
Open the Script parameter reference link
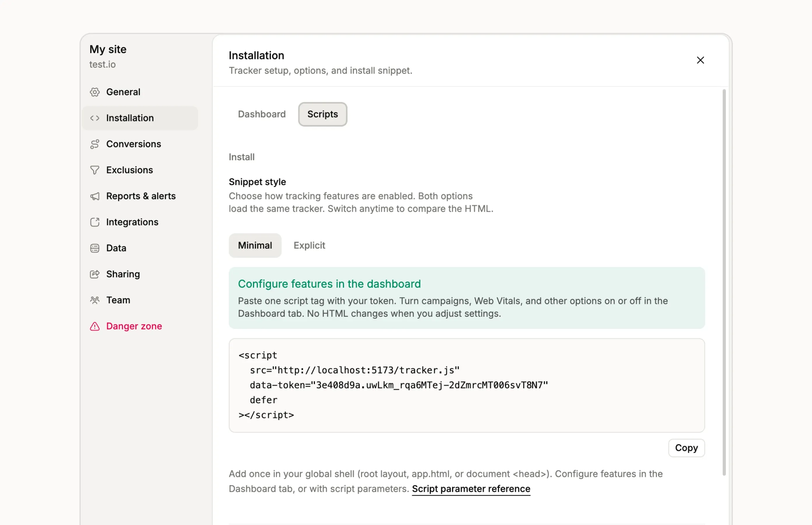pos(471,489)
